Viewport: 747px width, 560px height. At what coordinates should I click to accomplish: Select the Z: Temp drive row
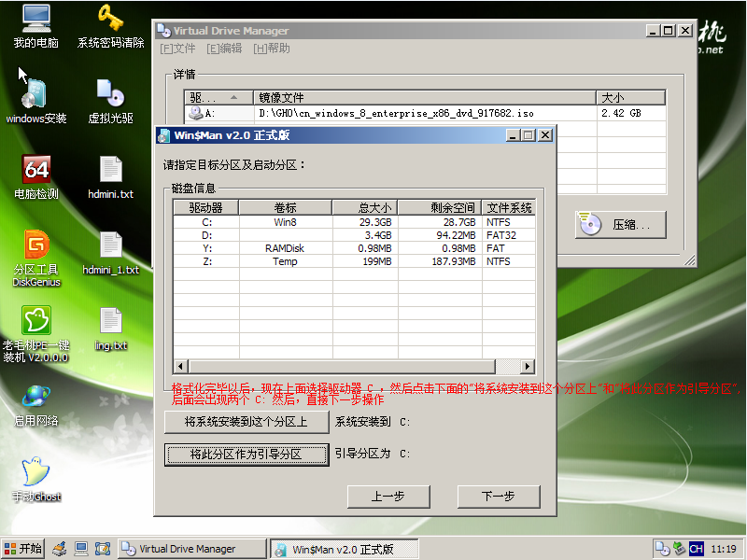tap(355, 261)
